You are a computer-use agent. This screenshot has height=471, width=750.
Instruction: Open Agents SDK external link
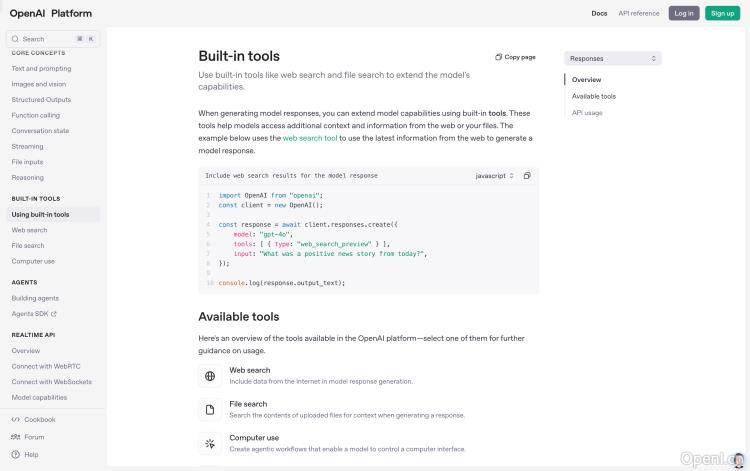pyautogui.click(x=34, y=313)
